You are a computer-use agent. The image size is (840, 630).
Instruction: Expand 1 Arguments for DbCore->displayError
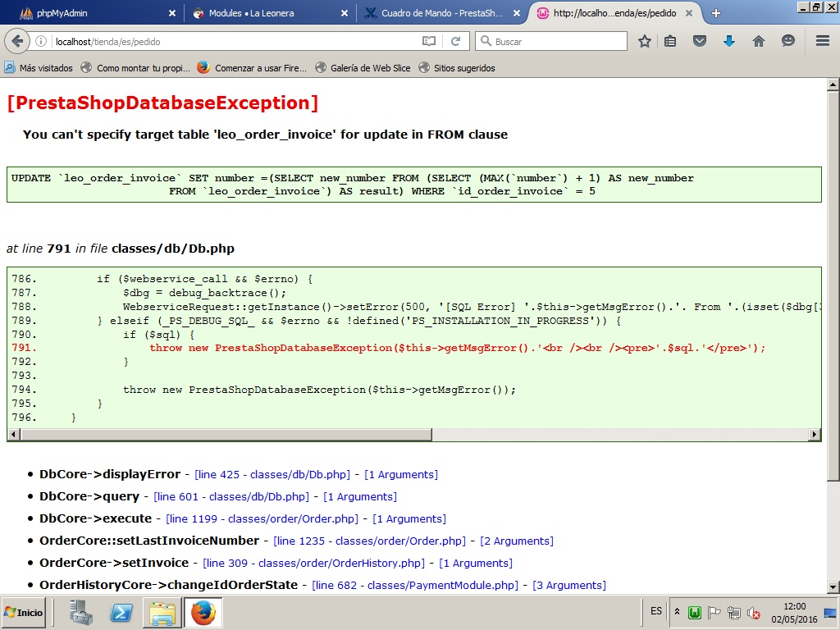click(x=401, y=475)
